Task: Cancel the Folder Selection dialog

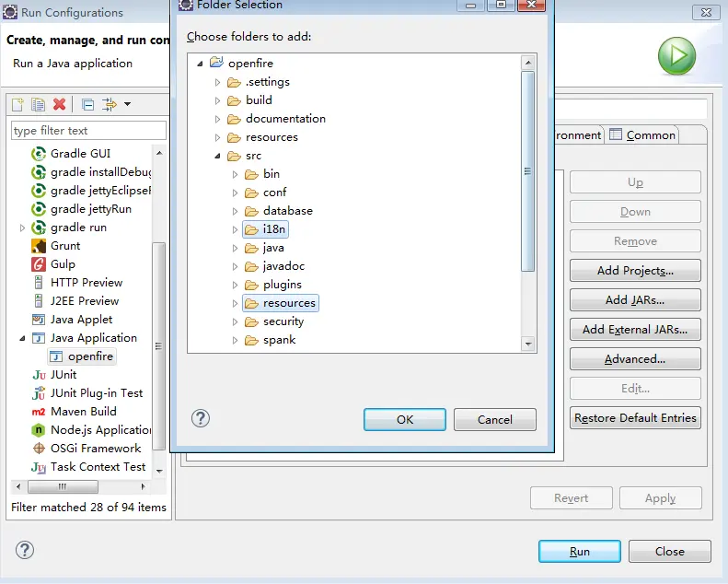Action: 495,419
